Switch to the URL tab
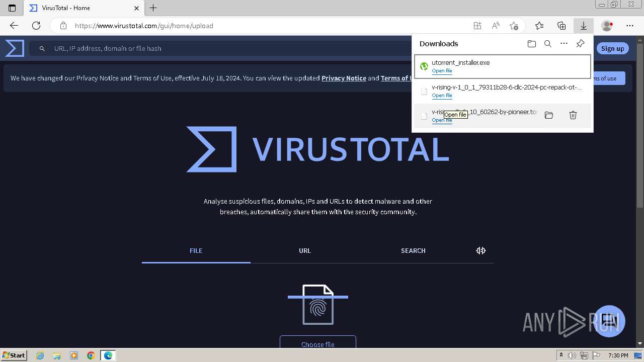 (x=305, y=250)
